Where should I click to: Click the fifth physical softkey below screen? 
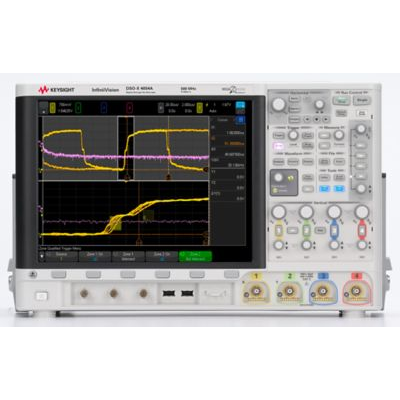tap(197, 274)
